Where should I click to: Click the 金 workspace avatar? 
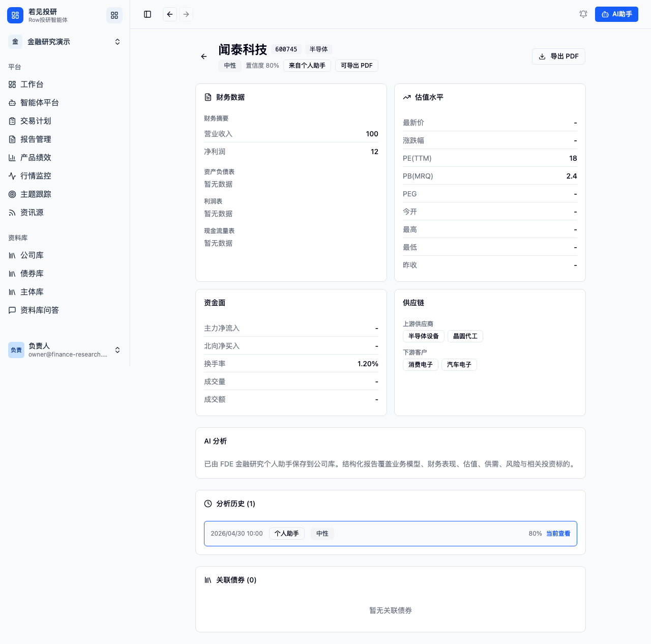[x=15, y=42]
